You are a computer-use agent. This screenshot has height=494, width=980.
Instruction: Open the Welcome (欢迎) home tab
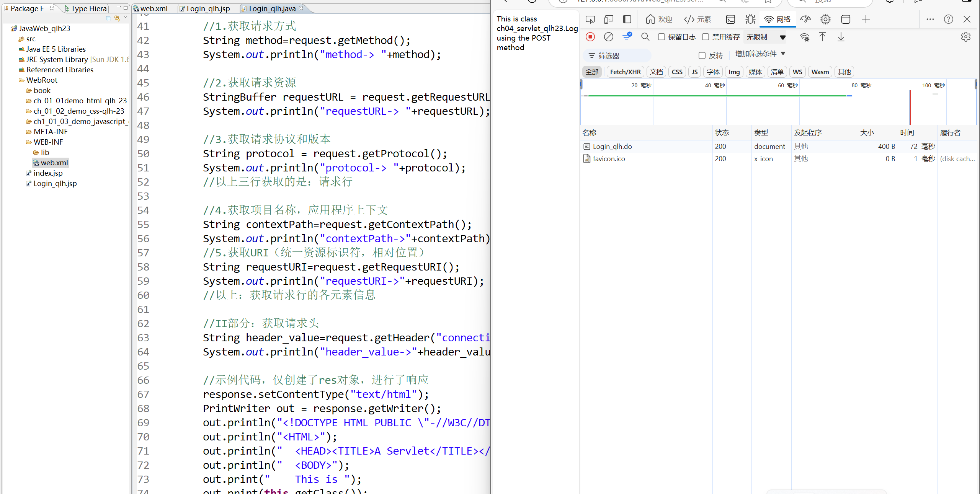(659, 19)
